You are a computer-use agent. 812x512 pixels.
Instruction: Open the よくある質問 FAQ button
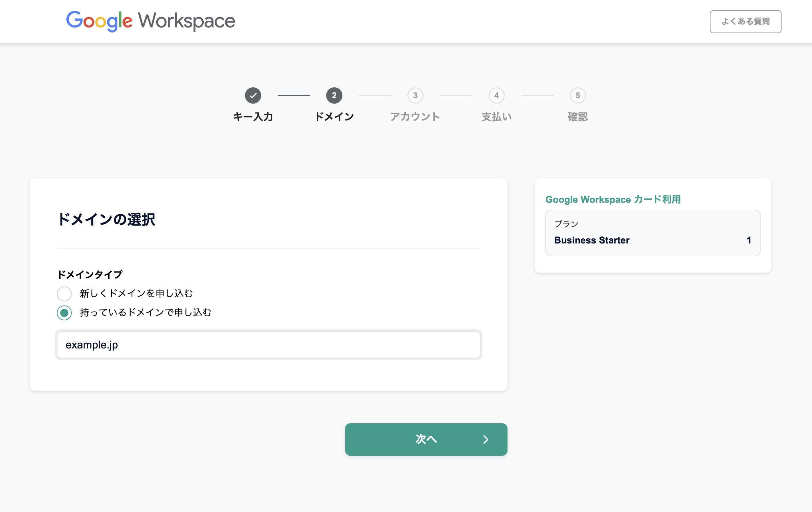pos(745,22)
